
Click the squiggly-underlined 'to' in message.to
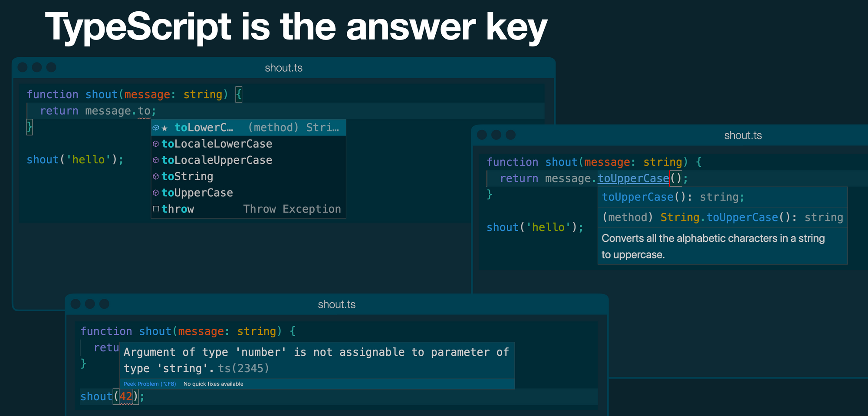(x=144, y=111)
